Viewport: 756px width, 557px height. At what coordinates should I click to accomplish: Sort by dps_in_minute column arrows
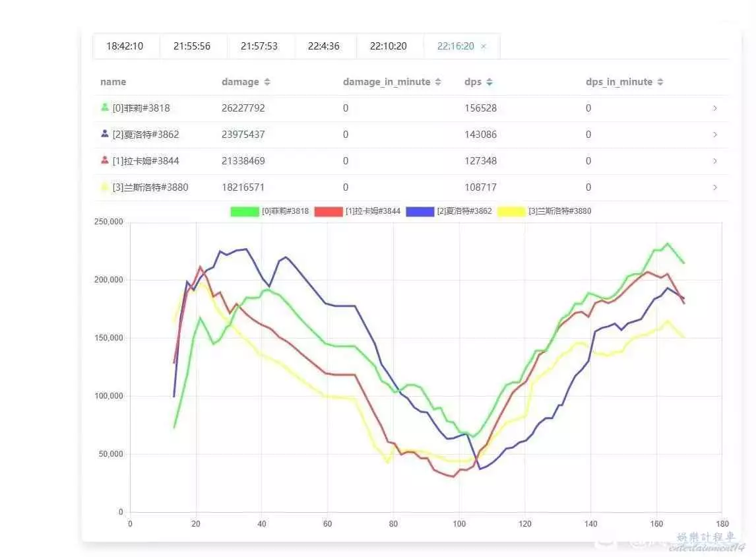[x=660, y=82]
